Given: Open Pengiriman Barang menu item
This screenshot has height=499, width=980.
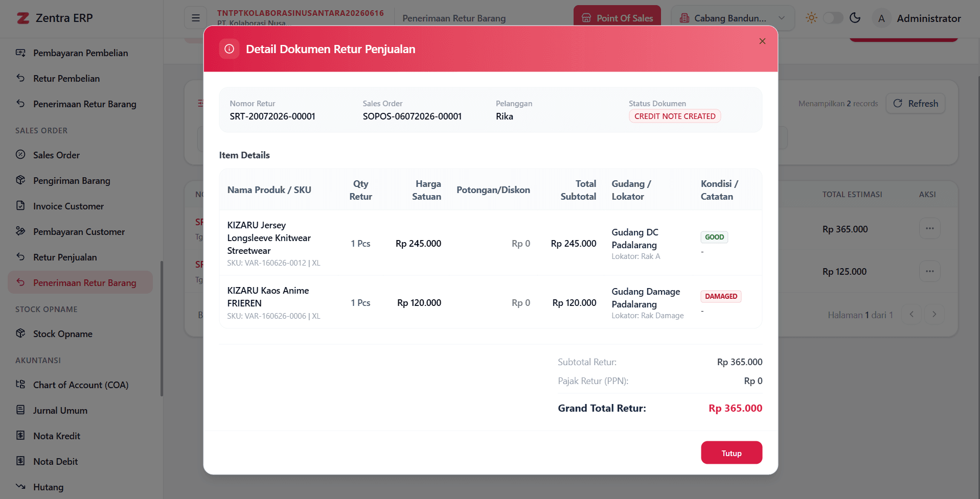Looking at the screenshot, I should click(81, 181).
